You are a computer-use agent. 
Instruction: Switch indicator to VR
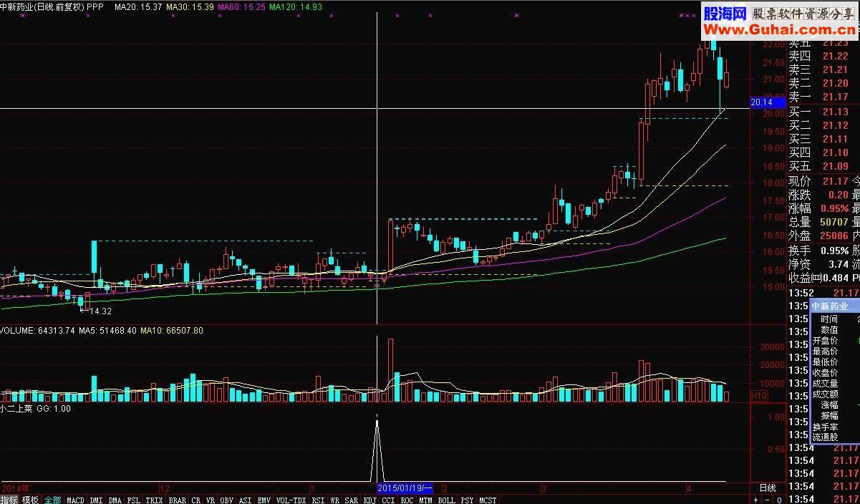[x=211, y=500]
